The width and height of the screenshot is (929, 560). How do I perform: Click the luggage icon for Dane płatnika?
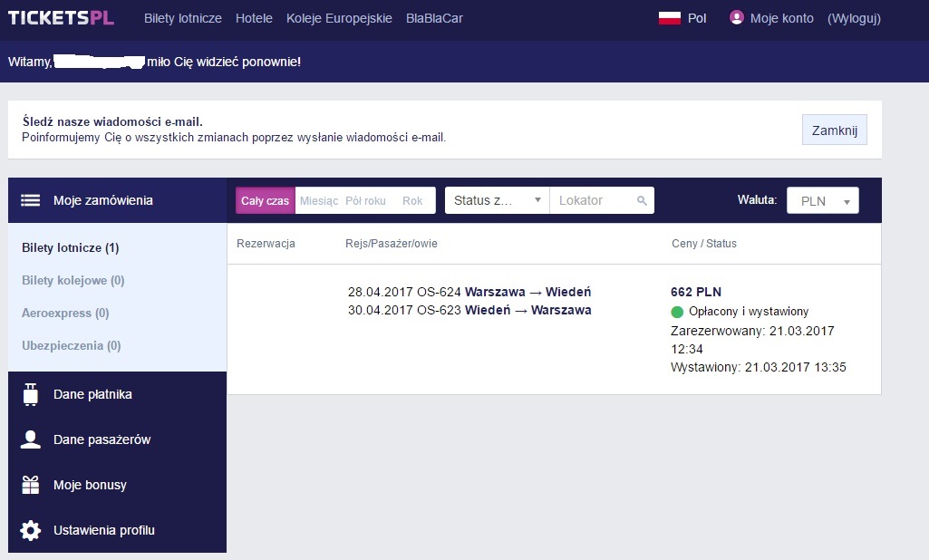tap(30, 394)
